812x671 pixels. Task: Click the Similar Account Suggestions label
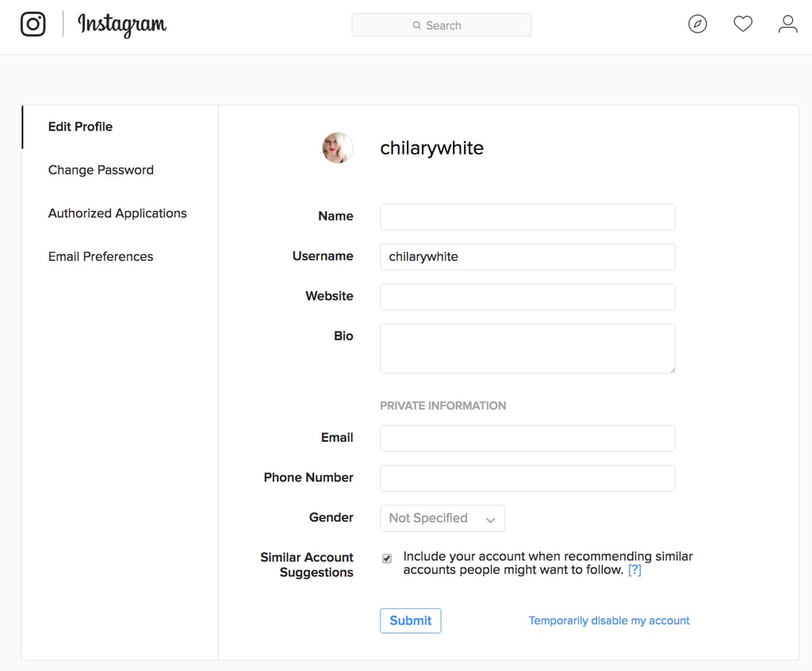coord(307,565)
